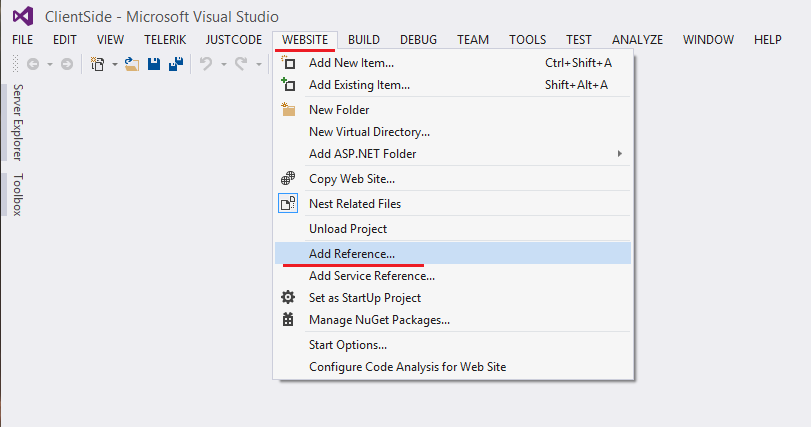Screen dimensions: 811x427
Task: Click the Copy Web Site globe icon
Action: click(288, 178)
